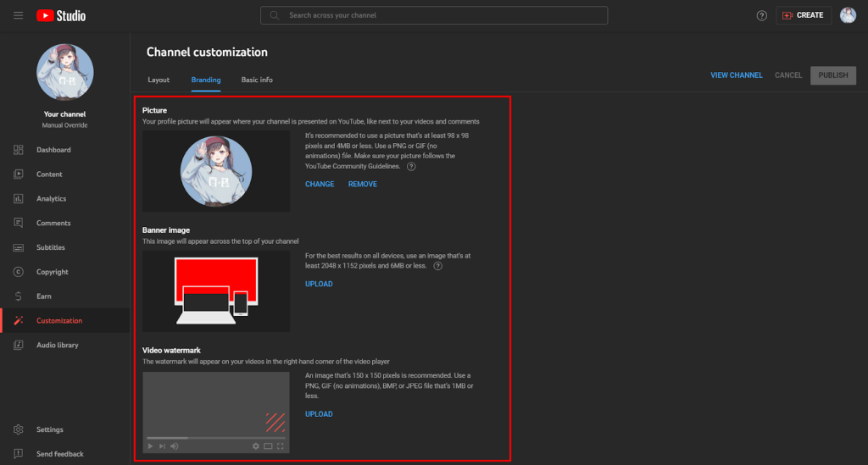Open the hamburger navigation menu
Viewport: 868px width, 465px height.
19,15
